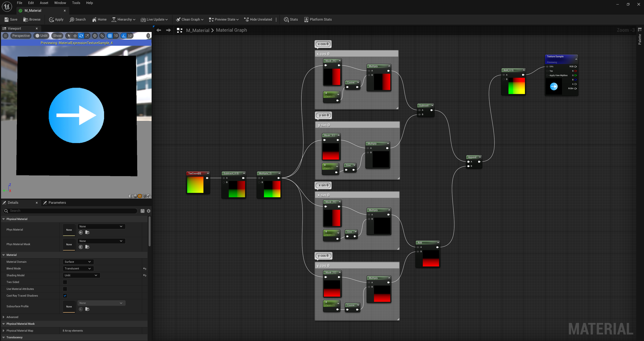This screenshot has height=341, width=644.
Task: Check Use Material Attributes checkbox
Action: 65,289
